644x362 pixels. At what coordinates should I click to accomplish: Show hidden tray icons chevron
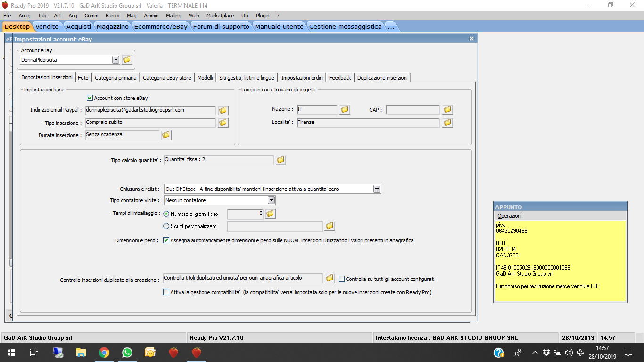535,353
